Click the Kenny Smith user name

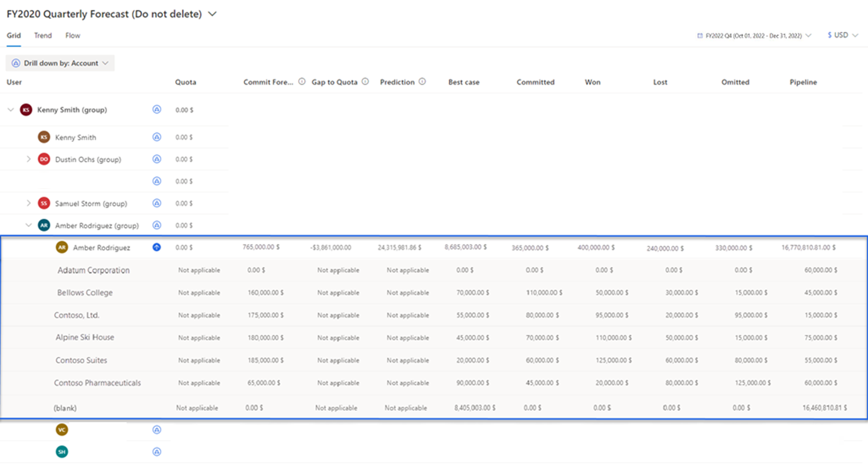tap(76, 137)
